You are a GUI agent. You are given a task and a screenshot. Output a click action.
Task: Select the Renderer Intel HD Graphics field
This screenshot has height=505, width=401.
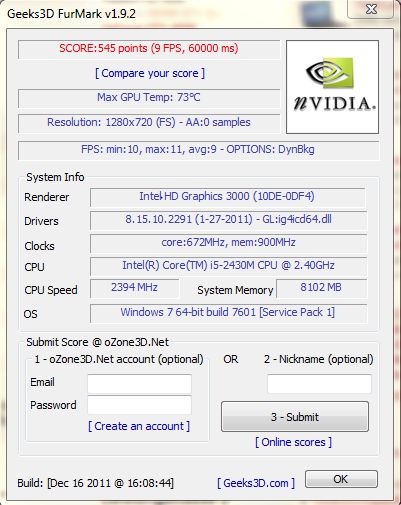[228, 197]
